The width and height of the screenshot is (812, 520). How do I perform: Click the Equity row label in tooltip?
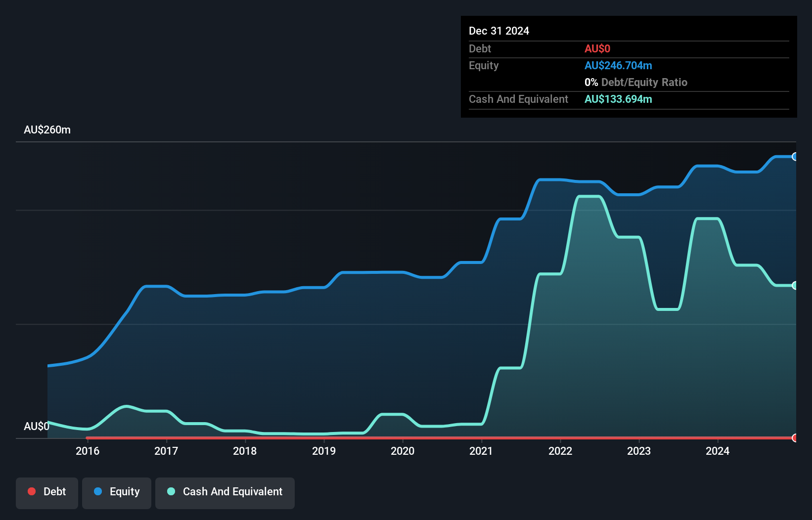tap(484, 65)
